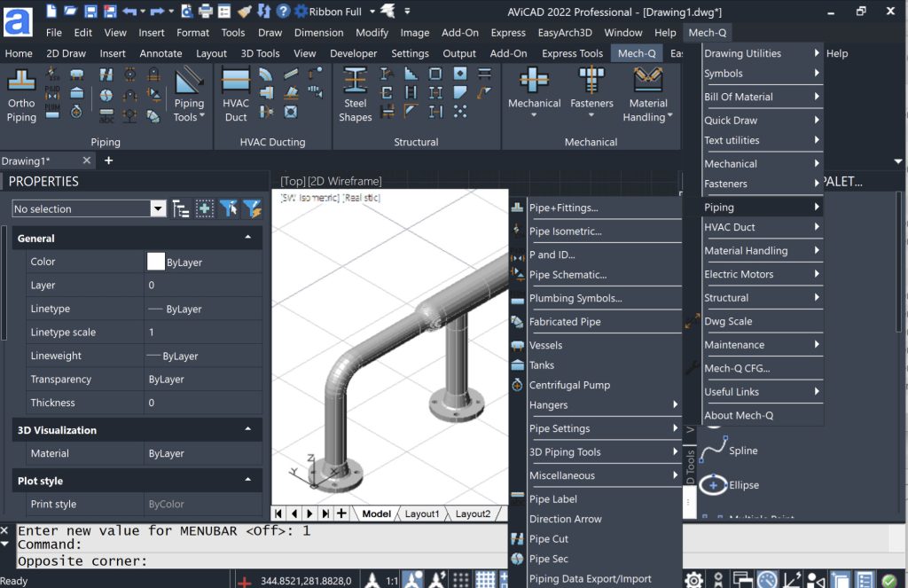This screenshot has width=908, height=588.
Task: Collapse the 3D Visualization section
Action: pos(247,430)
